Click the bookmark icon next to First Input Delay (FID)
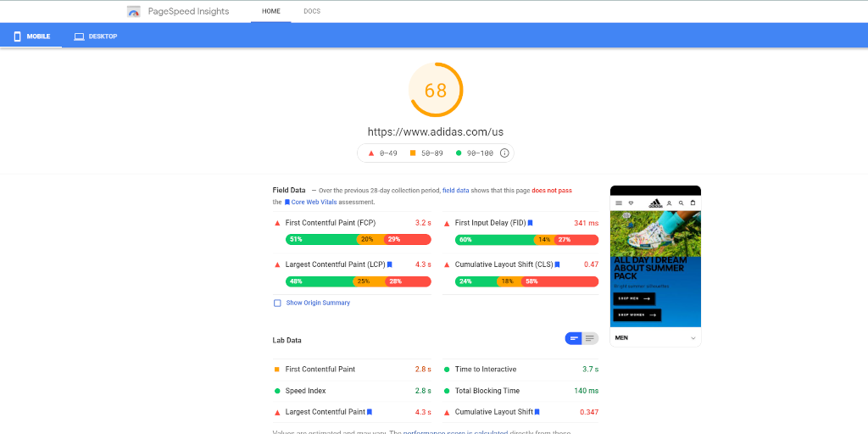The image size is (868, 434). tap(530, 223)
